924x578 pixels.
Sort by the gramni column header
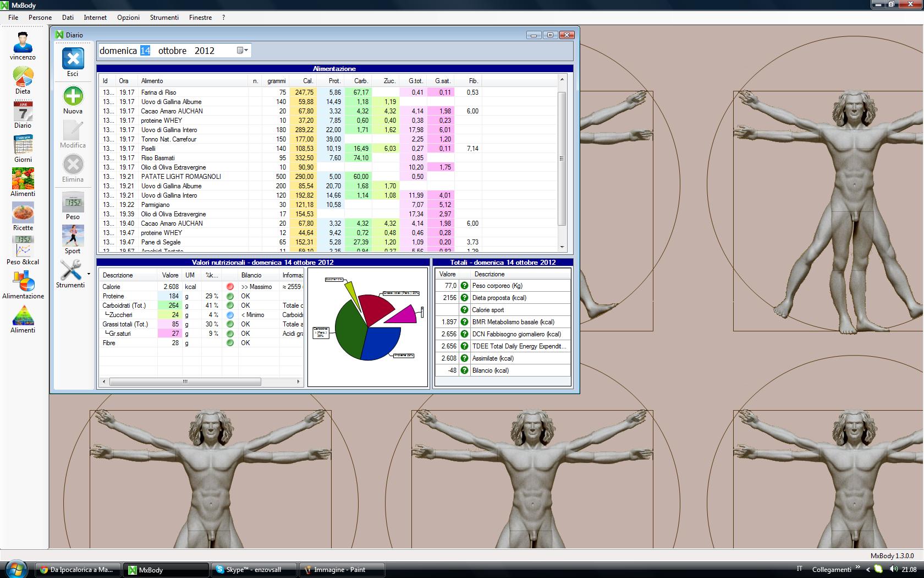pos(275,81)
